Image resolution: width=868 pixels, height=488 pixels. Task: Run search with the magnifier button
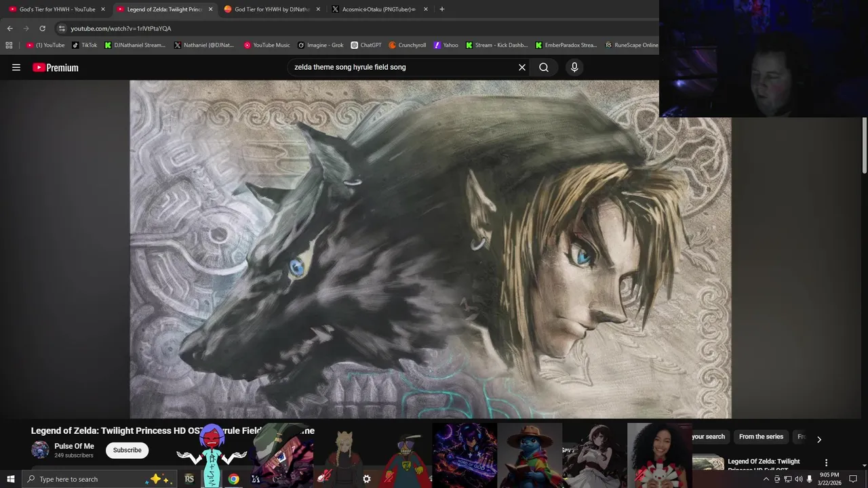544,67
